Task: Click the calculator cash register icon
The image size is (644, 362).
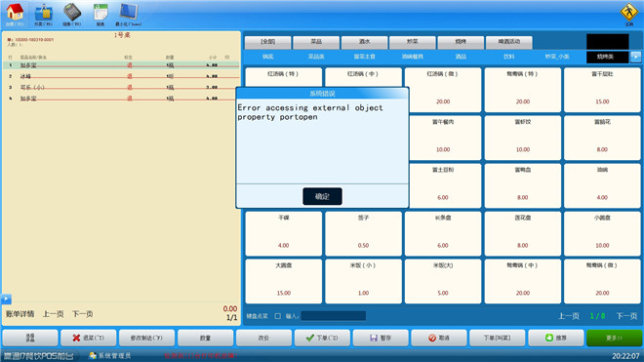Action: [72, 13]
